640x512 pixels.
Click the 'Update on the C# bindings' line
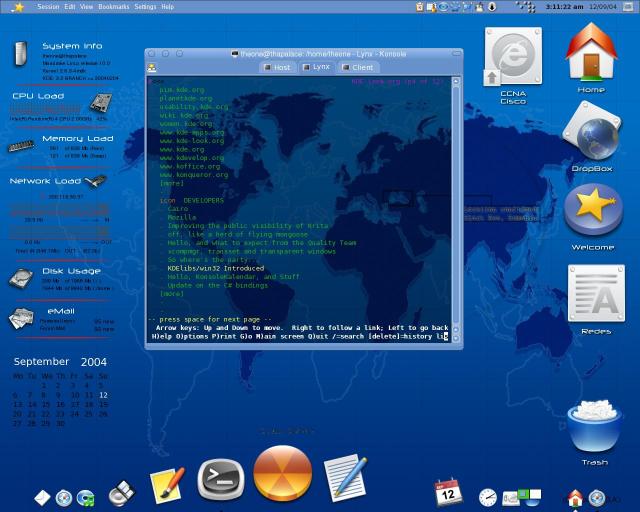[218, 285]
